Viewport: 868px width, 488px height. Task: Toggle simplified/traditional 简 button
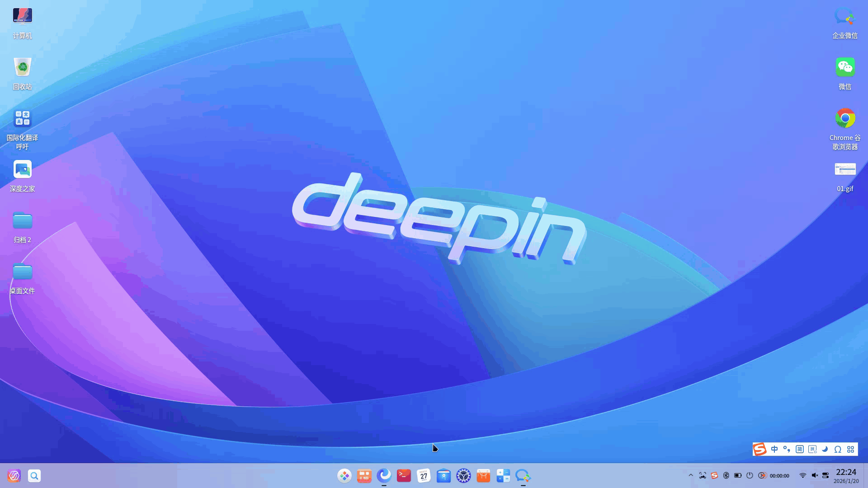800,449
